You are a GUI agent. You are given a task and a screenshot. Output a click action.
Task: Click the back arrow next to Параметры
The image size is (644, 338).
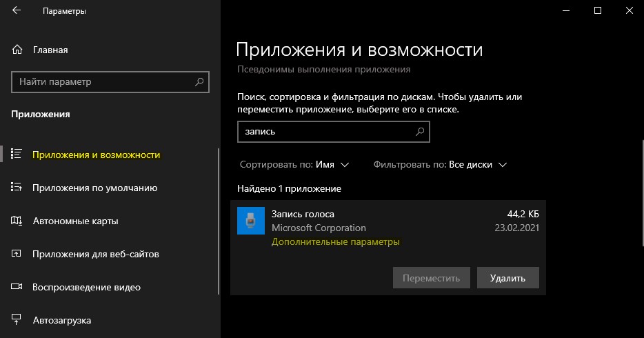(17, 10)
